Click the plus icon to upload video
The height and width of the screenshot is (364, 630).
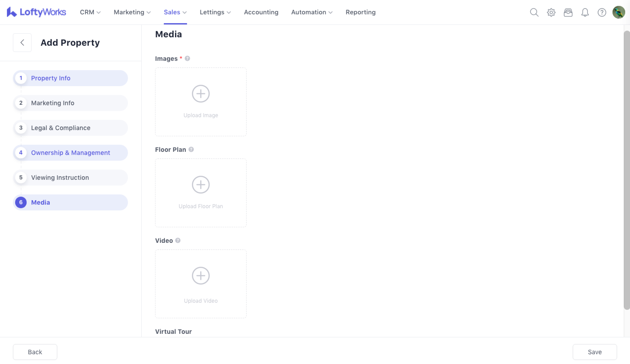tap(201, 276)
